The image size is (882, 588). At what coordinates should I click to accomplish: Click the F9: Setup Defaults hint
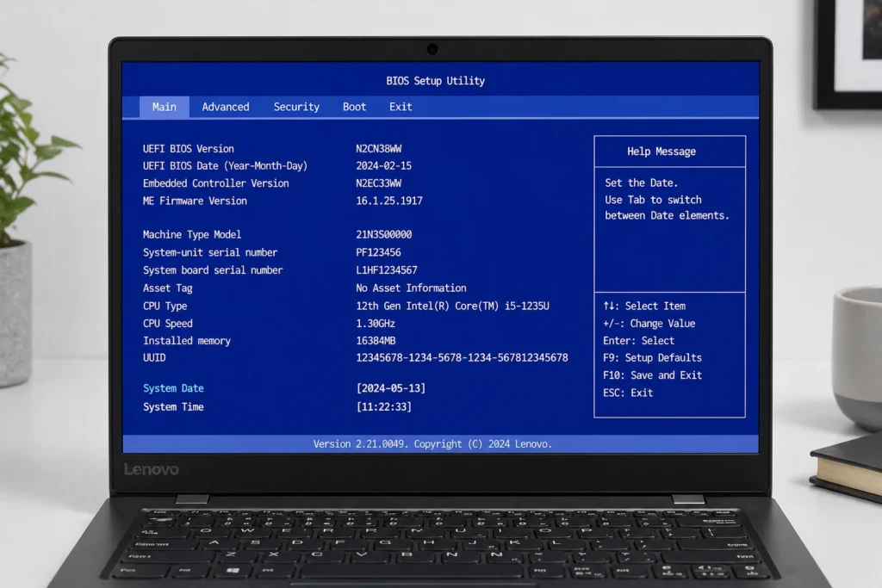[x=653, y=358]
